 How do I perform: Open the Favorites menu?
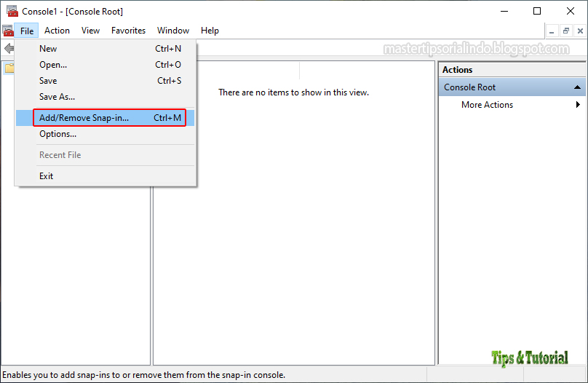pos(128,31)
